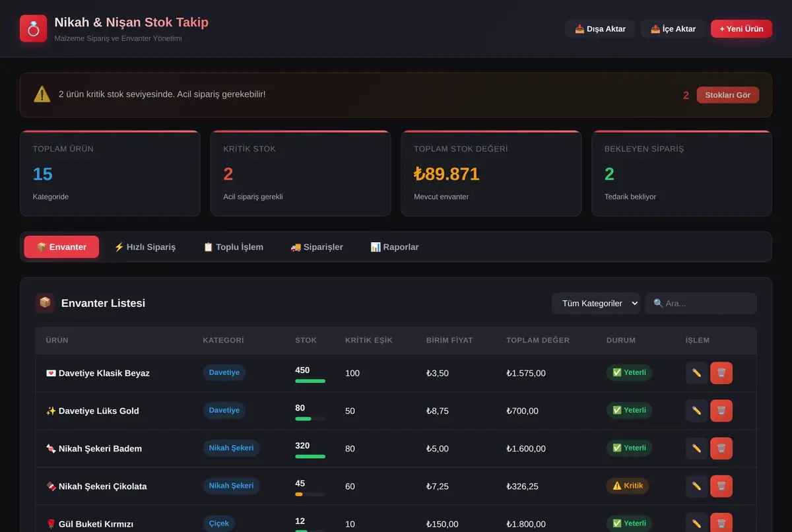Delete the Davetiye Klasik Beyaz row
The height and width of the screenshot is (532, 792).
point(721,373)
